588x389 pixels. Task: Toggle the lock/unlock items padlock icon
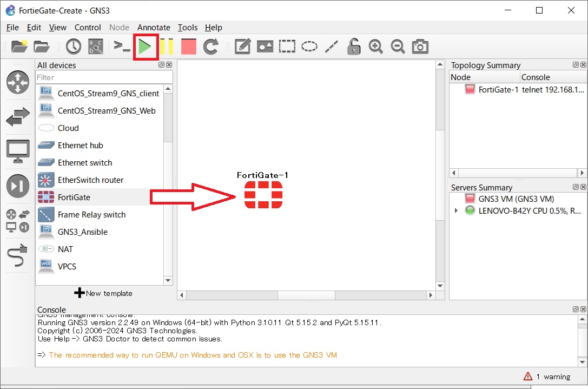[x=353, y=47]
